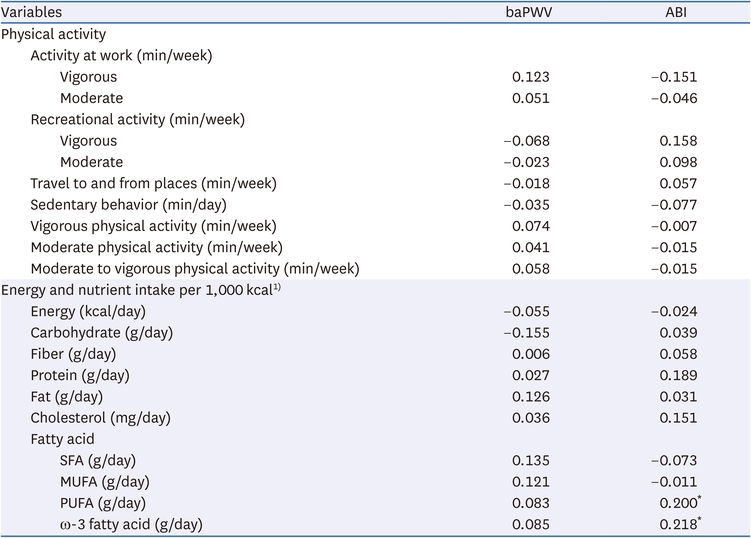This screenshot has height=538, width=751.
Task: Select Recreational activity (min/week) label
Action: [x=137, y=119]
